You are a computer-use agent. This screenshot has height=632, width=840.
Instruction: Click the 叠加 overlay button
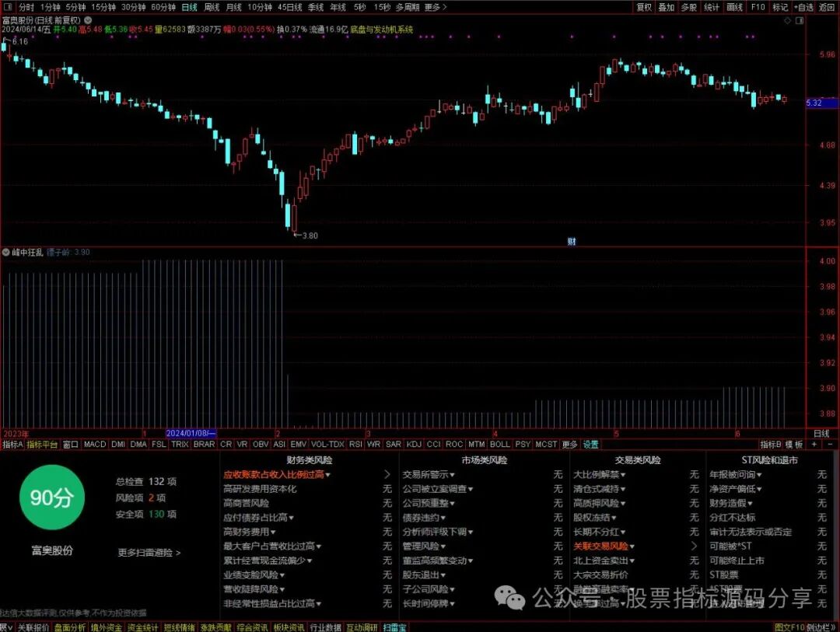pyautogui.click(x=667, y=7)
